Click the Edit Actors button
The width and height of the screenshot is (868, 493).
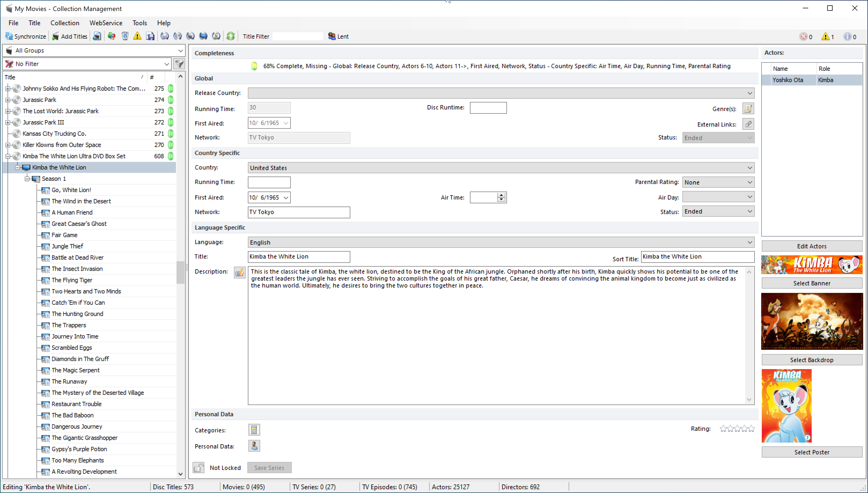tap(811, 246)
